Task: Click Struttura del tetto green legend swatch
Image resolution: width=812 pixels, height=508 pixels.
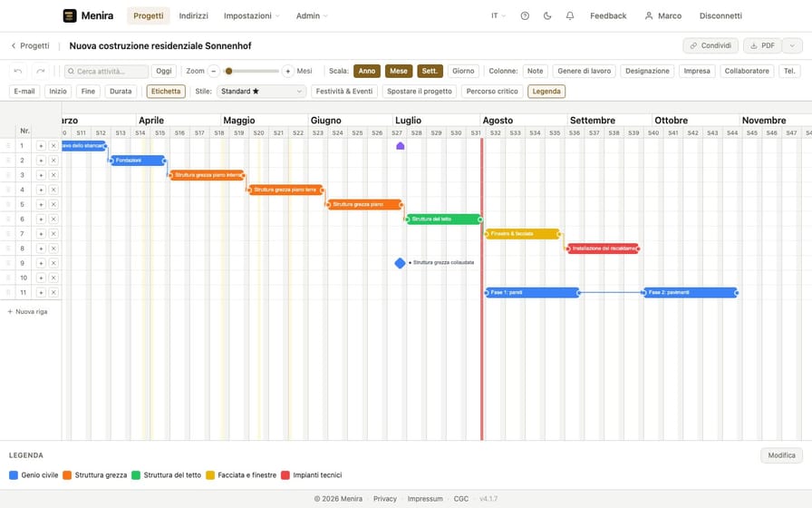Action: tap(136, 475)
